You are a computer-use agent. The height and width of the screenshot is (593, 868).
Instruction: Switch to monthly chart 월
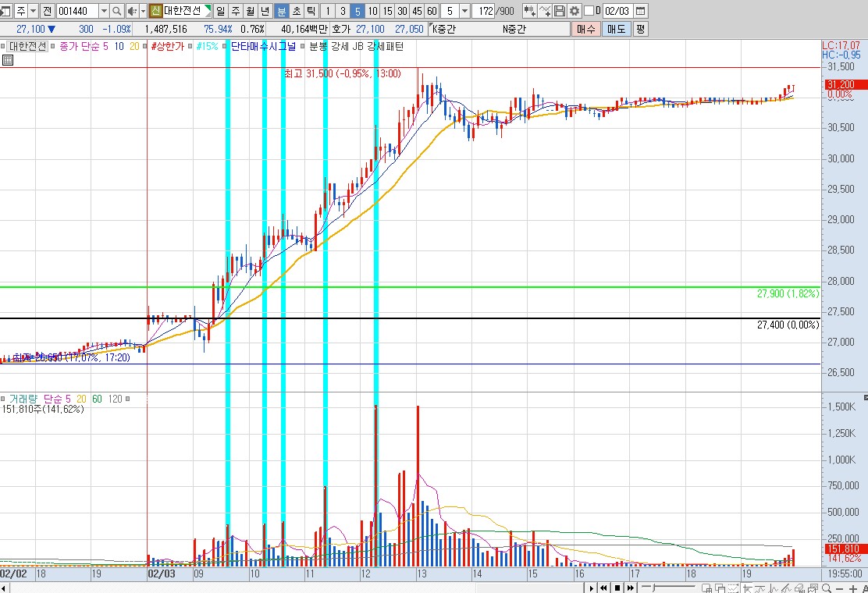tap(251, 10)
